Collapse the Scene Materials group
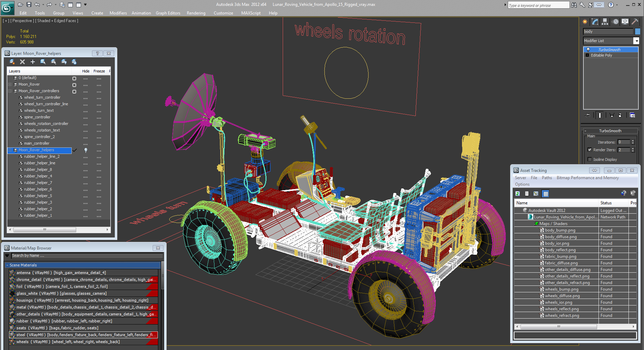 coord(7,265)
